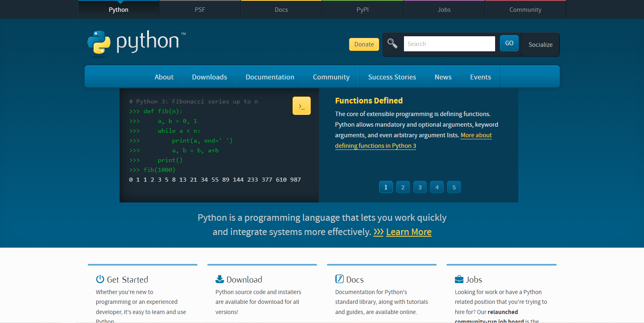Click the 'relaunched' bold text in Jobs
644x323 pixels.
[x=503, y=312]
